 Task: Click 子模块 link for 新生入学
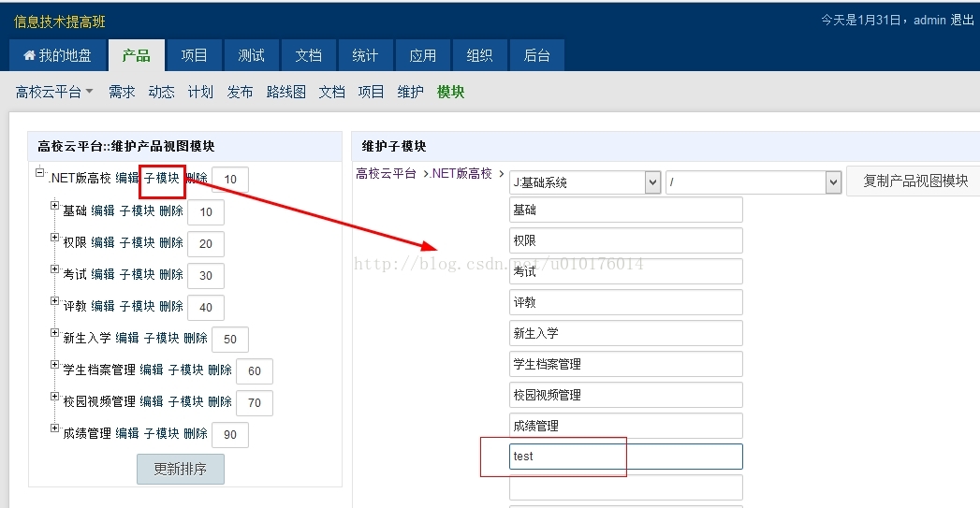(x=162, y=339)
